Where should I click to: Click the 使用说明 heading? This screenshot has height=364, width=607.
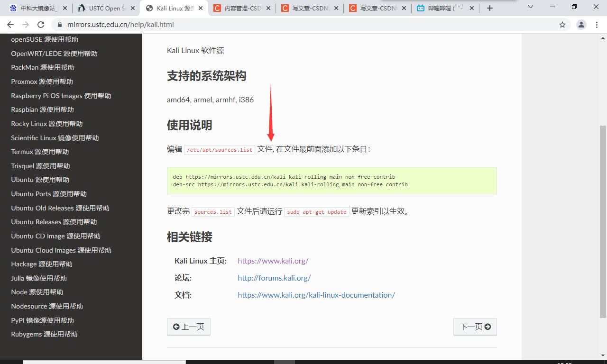pyautogui.click(x=190, y=125)
